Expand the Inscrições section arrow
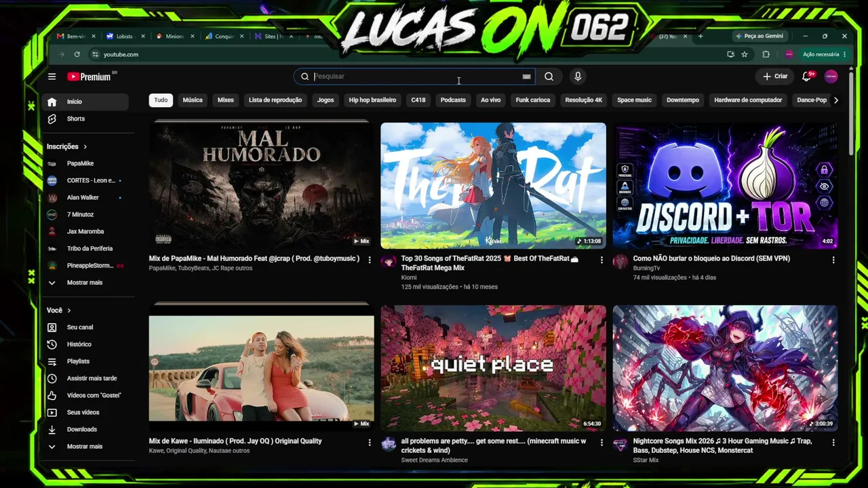Viewport: 868px width, 488px height. click(x=85, y=146)
